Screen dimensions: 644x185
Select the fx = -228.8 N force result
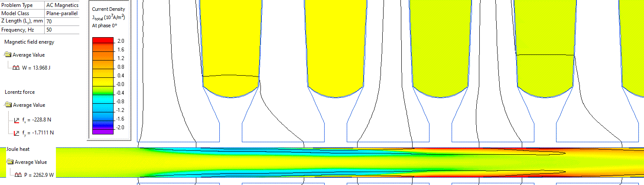point(39,120)
